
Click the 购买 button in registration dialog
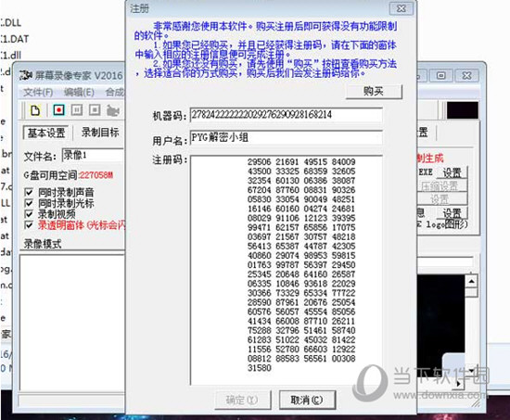tap(374, 92)
